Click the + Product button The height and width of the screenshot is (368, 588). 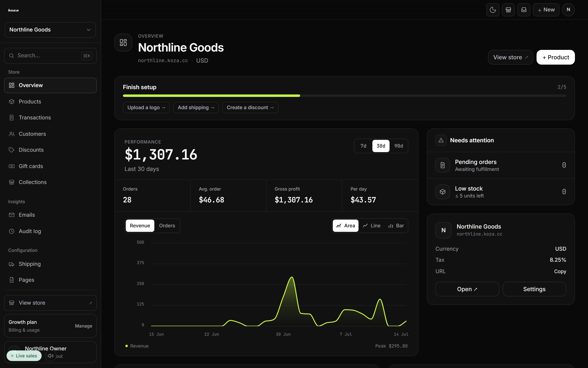point(556,57)
